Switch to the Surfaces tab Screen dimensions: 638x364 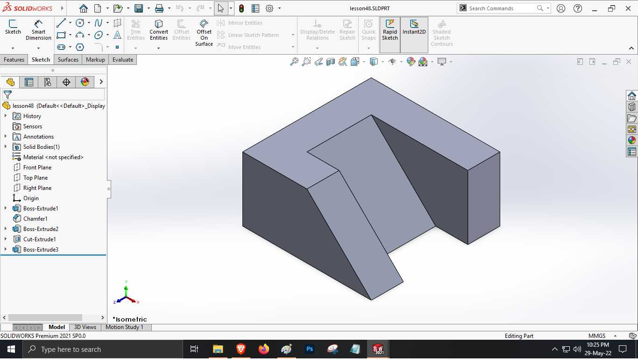(x=68, y=59)
